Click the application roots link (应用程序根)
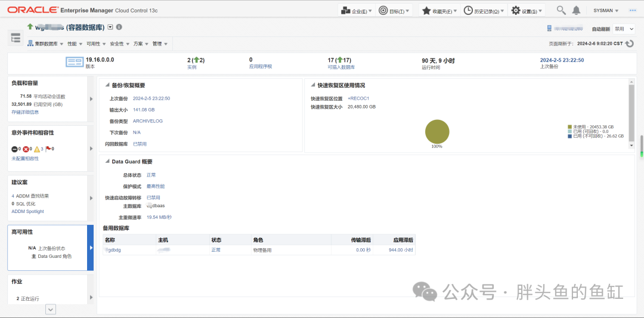Image resolution: width=644 pixels, height=318 pixels. pos(261,67)
